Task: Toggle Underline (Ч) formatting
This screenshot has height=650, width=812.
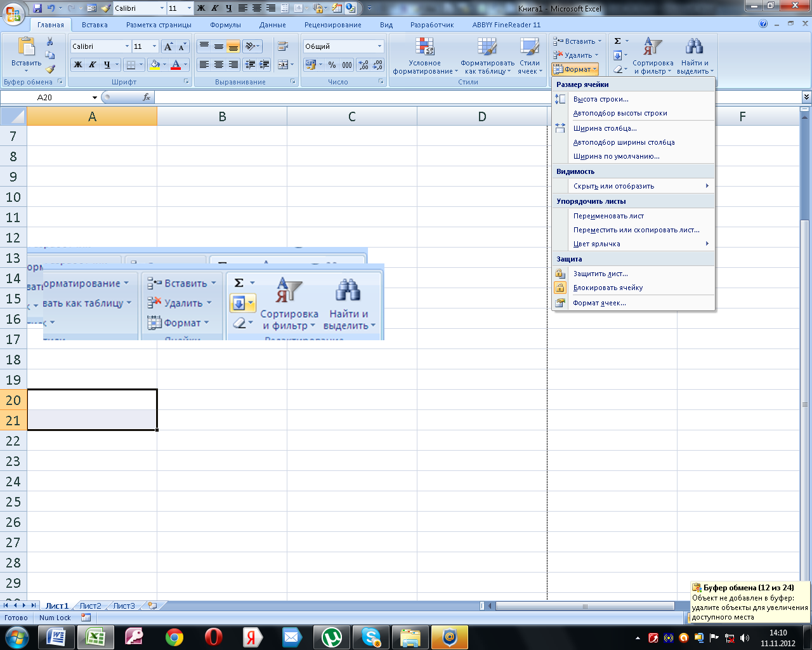Action: 107,65
